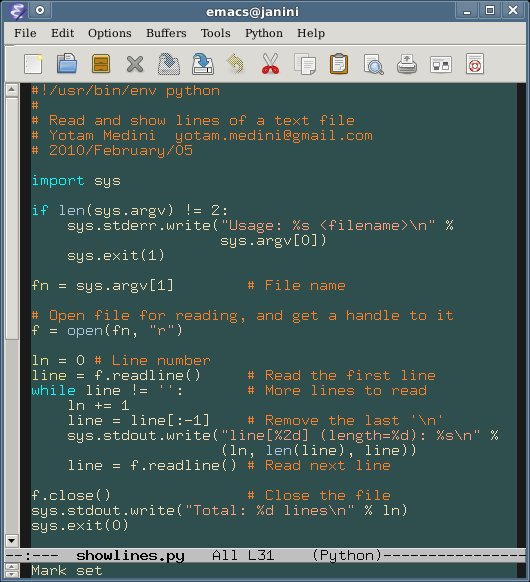Expand the Buffers menu
The image size is (530, 582).
[x=166, y=33]
